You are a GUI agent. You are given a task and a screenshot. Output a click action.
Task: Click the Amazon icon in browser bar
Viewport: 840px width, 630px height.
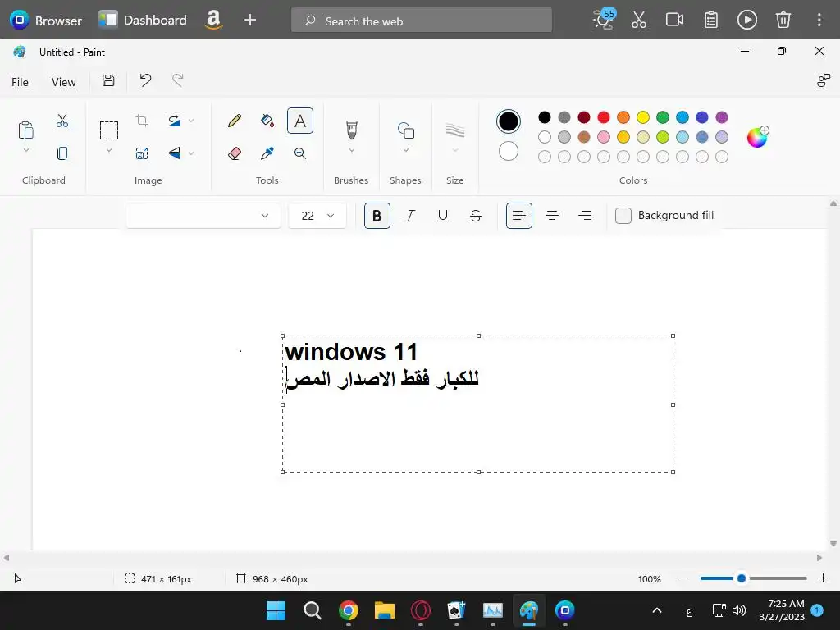[x=213, y=21]
